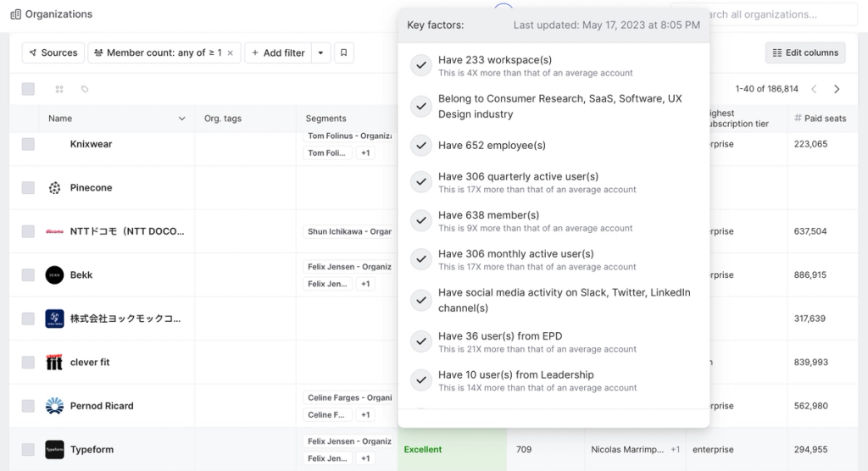
Task: Select the Typeform row checkbox
Action: 28,450
